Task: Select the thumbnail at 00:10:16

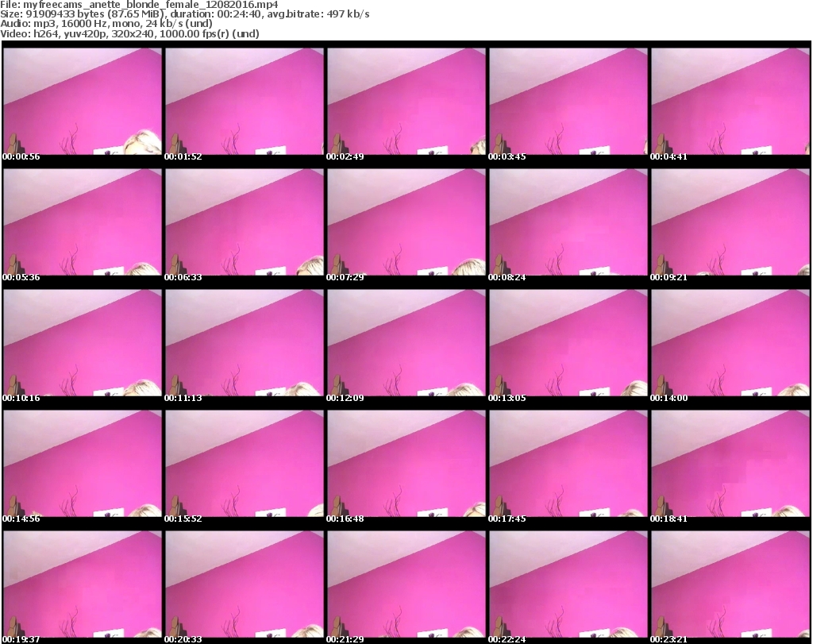Action: tap(83, 343)
